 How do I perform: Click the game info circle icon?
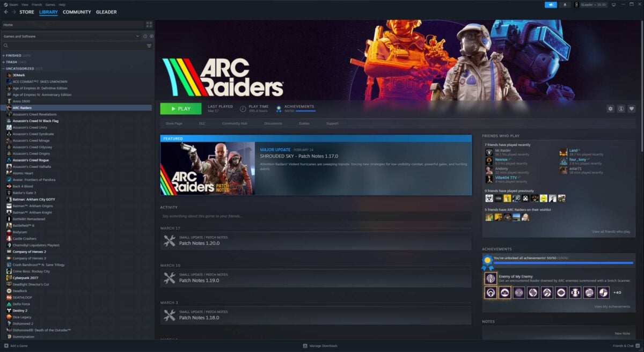click(x=621, y=108)
